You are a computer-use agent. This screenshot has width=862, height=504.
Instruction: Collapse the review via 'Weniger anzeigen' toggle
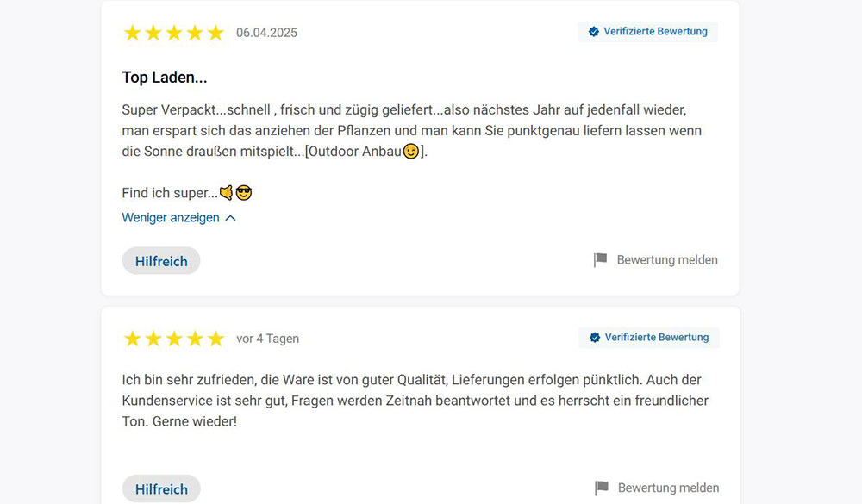pos(170,217)
